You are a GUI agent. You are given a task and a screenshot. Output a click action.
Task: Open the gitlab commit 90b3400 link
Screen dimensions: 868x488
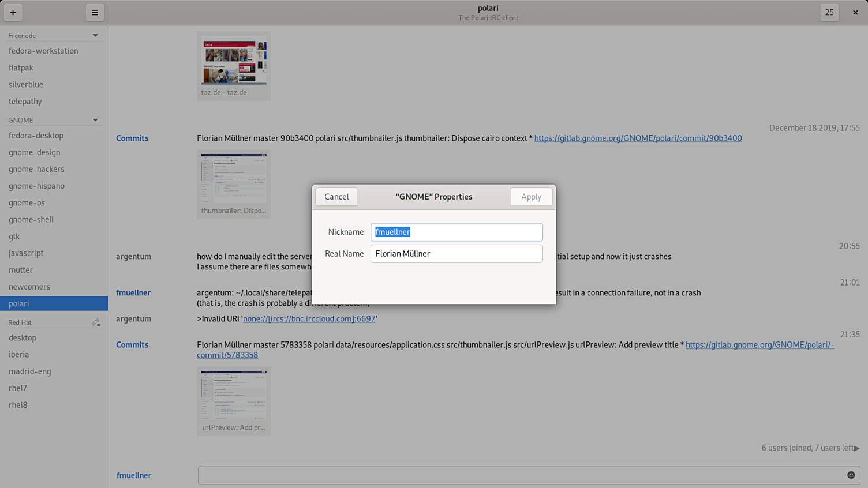click(638, 138)
